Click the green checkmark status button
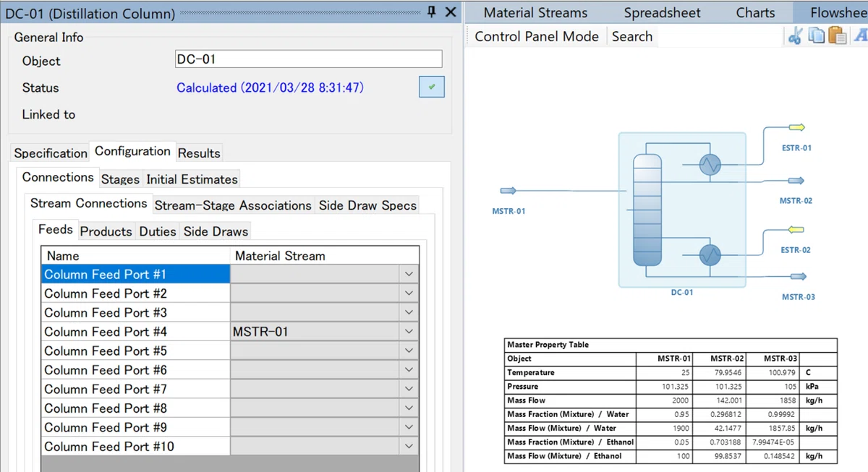The image size is (868, 472). point(432,87)
